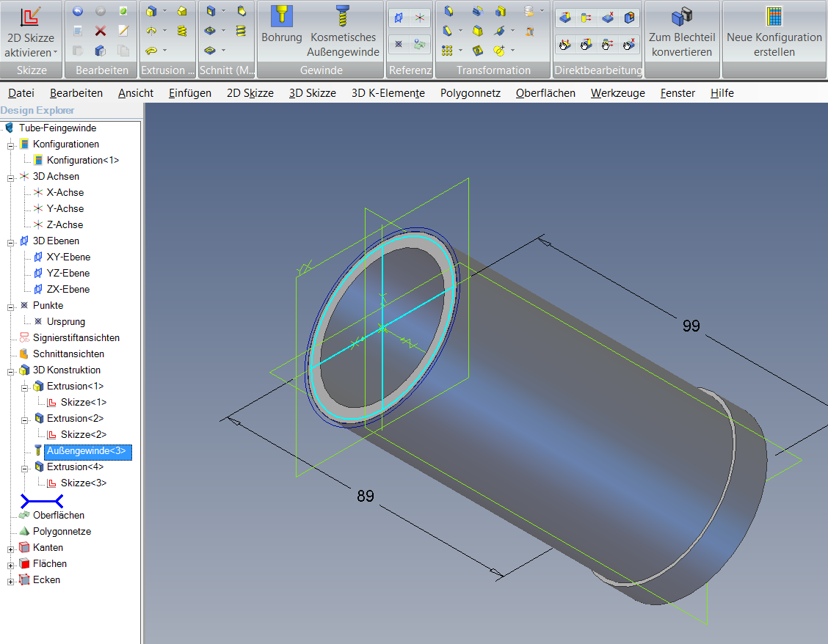Viewport: 828px width, 644px height.
Task: Click the red X delete icon
Action: point(101,31)
